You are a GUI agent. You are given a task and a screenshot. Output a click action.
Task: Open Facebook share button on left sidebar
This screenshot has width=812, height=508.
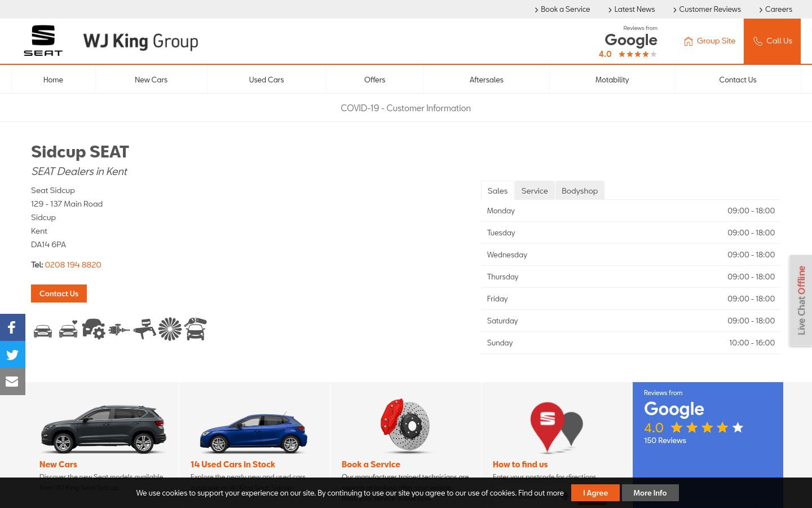(x=12, y=327)
